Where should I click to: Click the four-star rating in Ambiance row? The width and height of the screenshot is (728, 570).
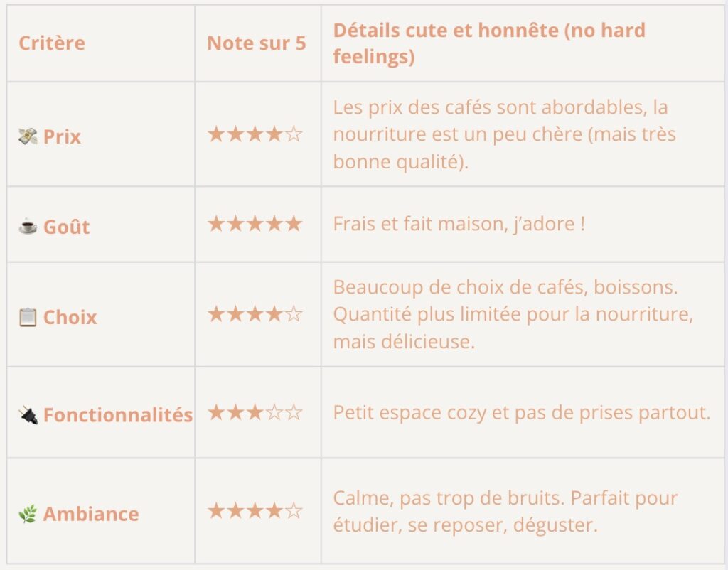coord(255,511)
